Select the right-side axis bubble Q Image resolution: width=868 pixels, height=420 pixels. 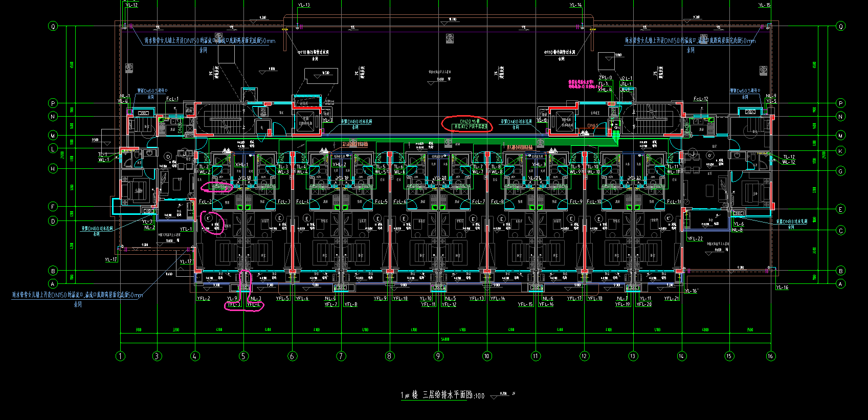pyautogui.click(x=840, y=26)
